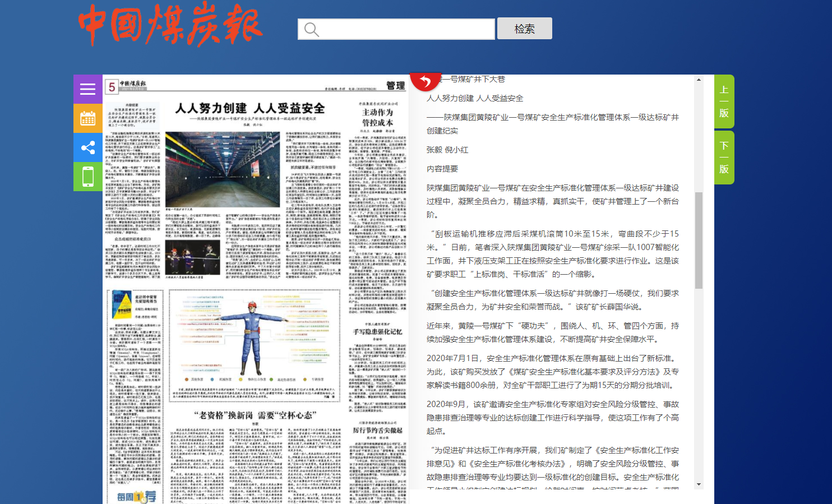Open article "老资格"换新岗 需要"空杯心态"
This screenshot has height=504, width=832.
click(x=256, y=415)
